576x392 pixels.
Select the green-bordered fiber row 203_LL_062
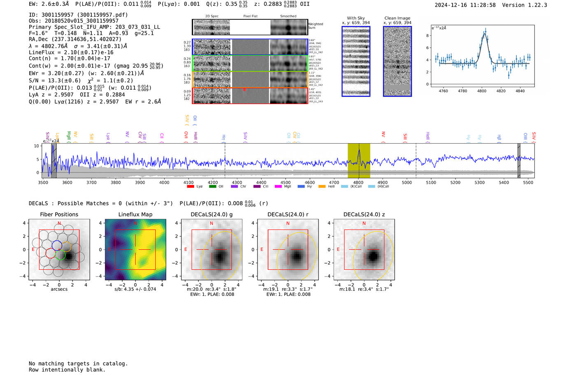[x=250, y=63]
